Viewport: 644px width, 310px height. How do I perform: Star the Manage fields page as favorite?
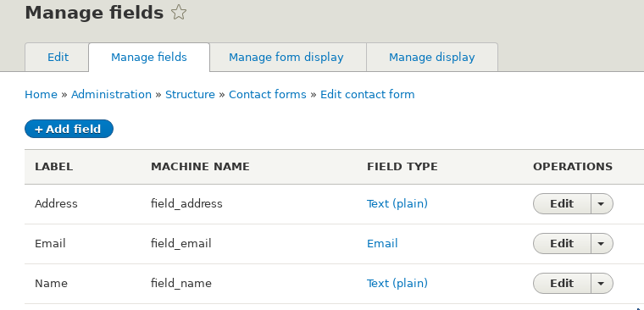pos(179,13)
